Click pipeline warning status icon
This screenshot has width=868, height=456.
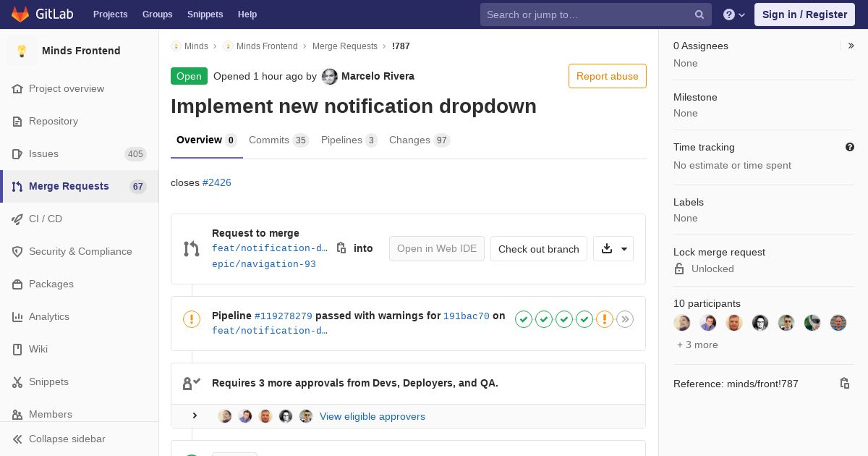[x=192, y=319]
